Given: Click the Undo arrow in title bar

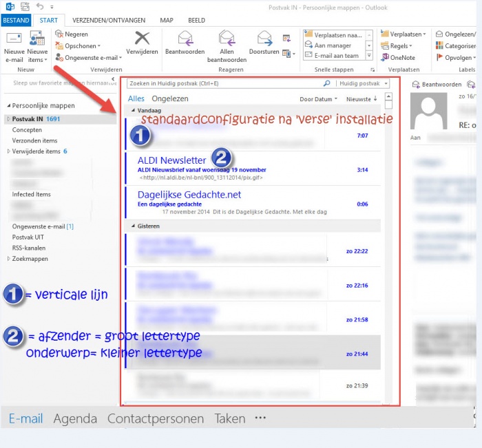Looking at the screenshot, I should tap(40, 6).
